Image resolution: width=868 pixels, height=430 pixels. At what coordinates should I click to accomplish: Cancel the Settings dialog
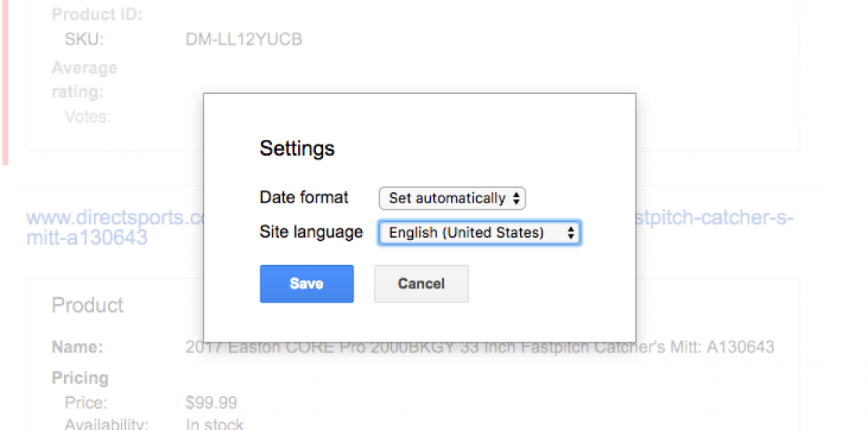pos(421,284)
